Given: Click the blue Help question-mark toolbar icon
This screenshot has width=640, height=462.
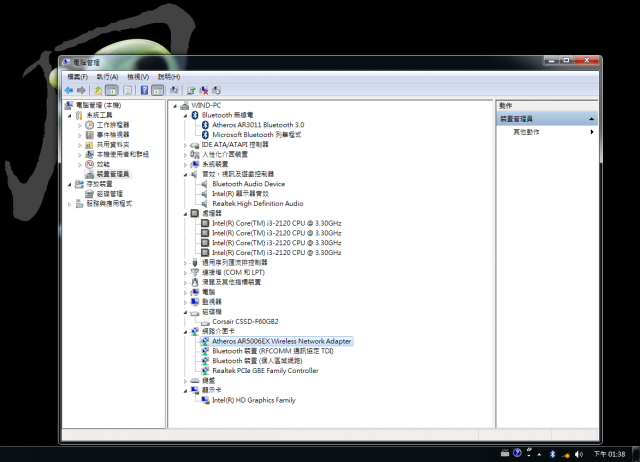Looking at the screenshot, I should pyautogui.click(x=144, y=90).
